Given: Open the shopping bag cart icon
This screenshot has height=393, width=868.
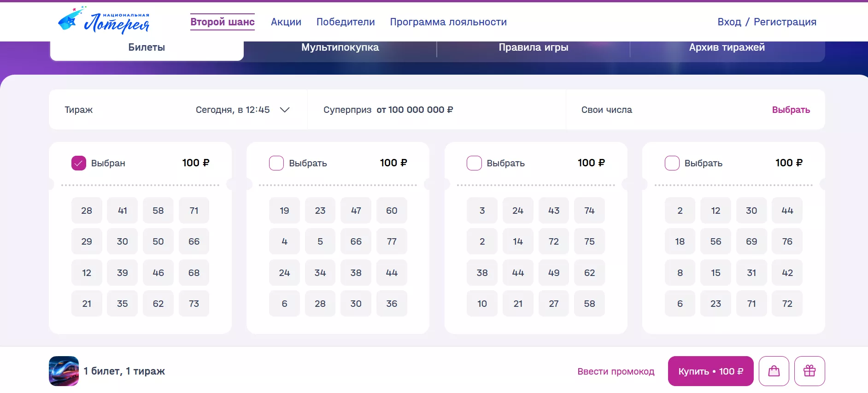Looking at the screenshot, I should click(x=774, y=371).
